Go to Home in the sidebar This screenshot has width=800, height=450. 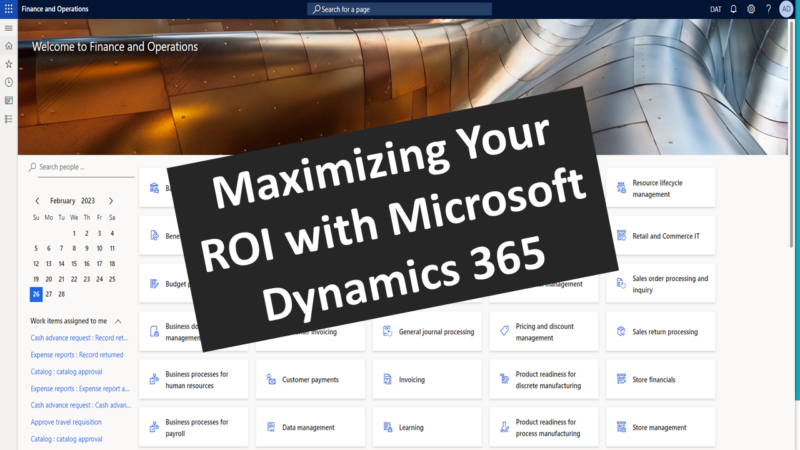pos(9,46)
